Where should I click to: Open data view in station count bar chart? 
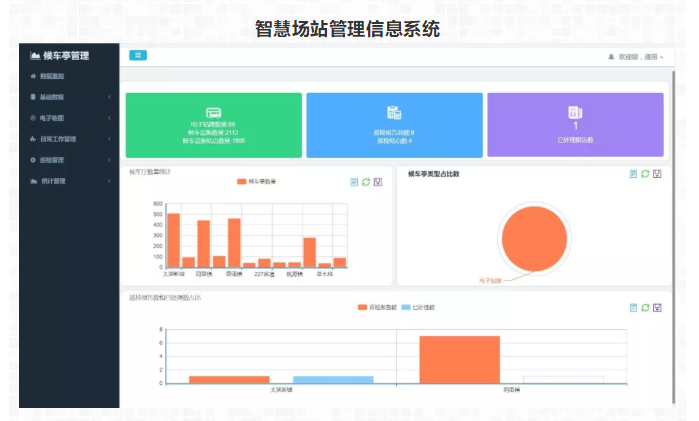pos(354,182)
